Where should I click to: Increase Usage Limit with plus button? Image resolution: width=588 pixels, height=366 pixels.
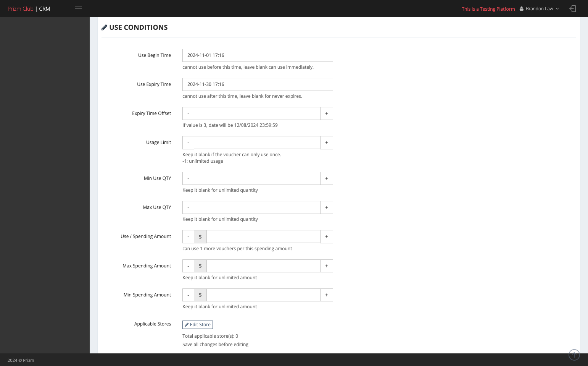coord(327,143)
